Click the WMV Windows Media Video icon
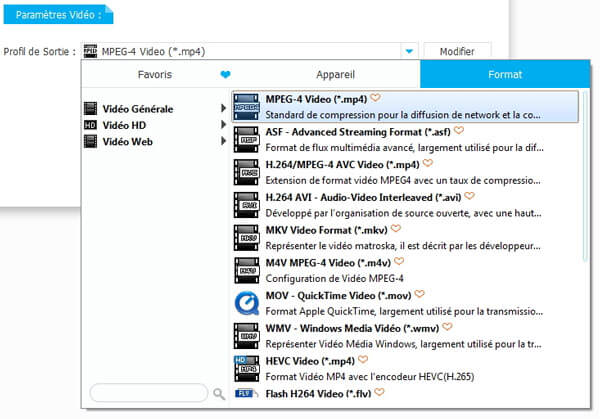 point(247,334)
